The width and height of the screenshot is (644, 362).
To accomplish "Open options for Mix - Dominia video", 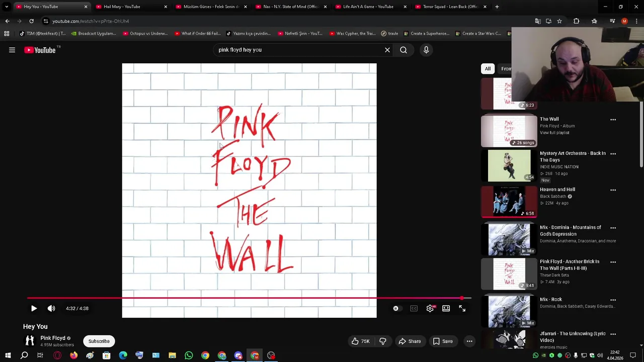I will tap(613, 228).
